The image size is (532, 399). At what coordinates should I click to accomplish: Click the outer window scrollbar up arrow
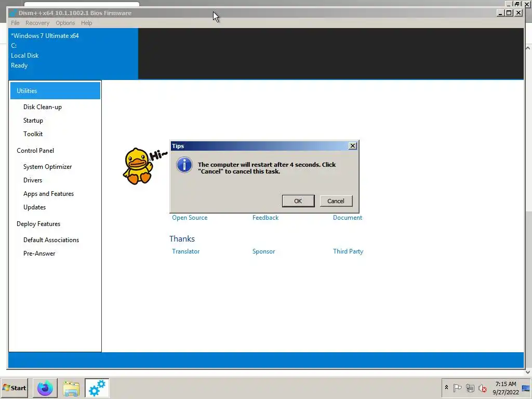pyautogui.click(x=528, y=48)
